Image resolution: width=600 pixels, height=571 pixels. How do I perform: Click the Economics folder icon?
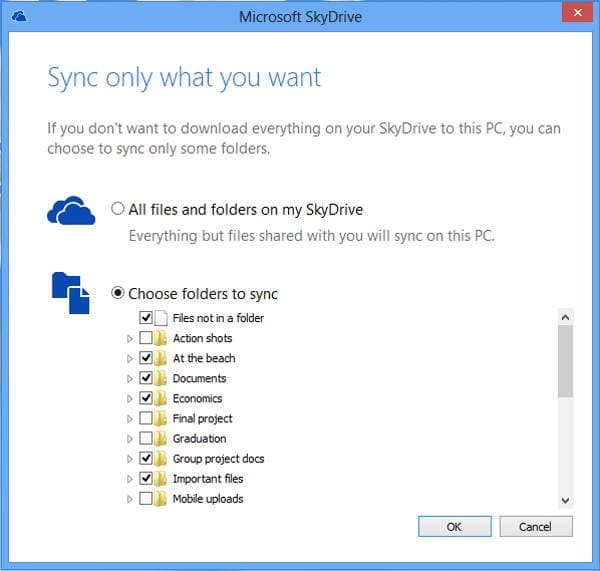(161, 398)
